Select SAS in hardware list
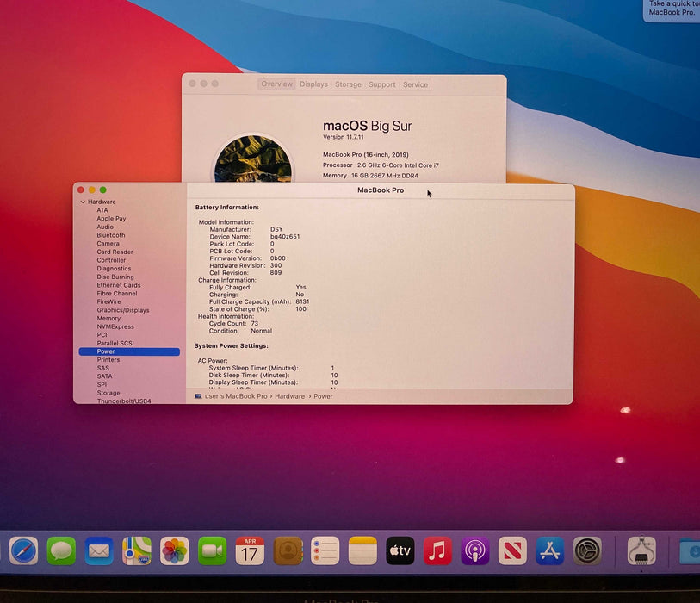 pos(102,369)
